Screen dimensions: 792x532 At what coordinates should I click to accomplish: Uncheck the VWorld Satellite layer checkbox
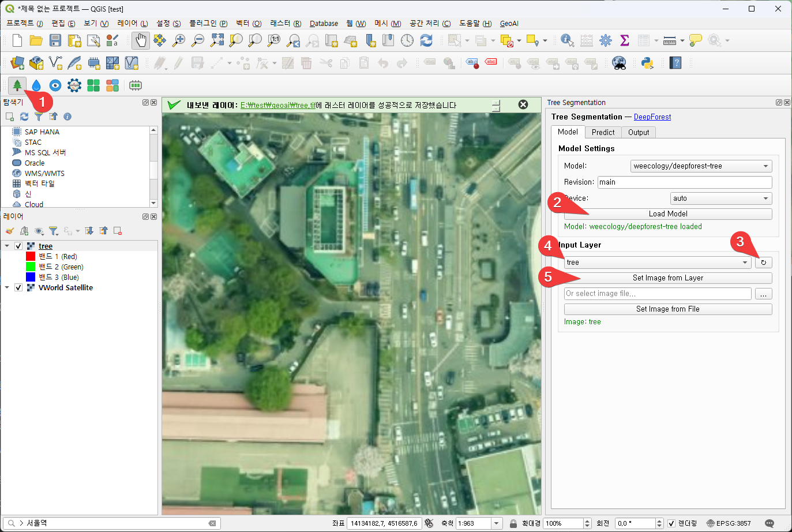coord(18,288)
